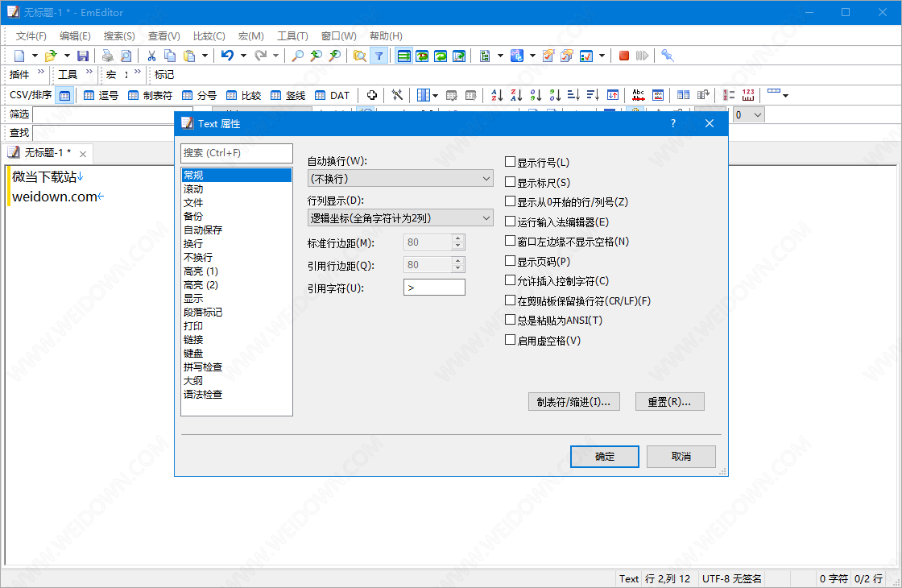Select the DAT mode in the CSV toolbar
This screenshot has width=902, height=588.
pyautogui.click(x=333, y=96)
